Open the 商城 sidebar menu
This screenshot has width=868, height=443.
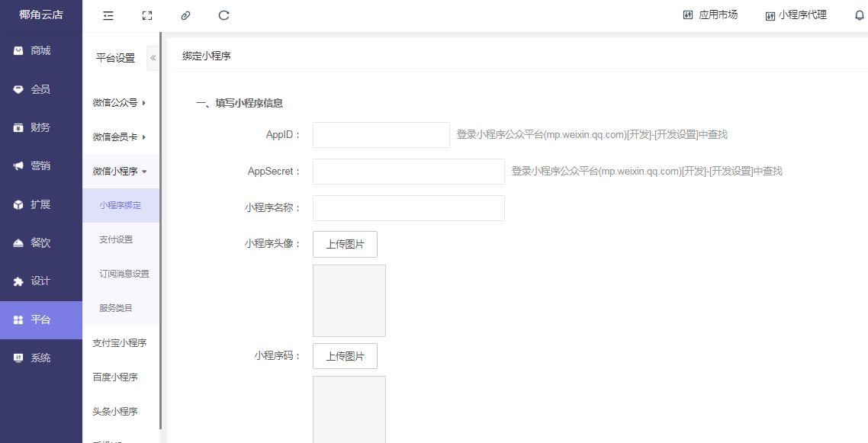(x=40, y=51)
